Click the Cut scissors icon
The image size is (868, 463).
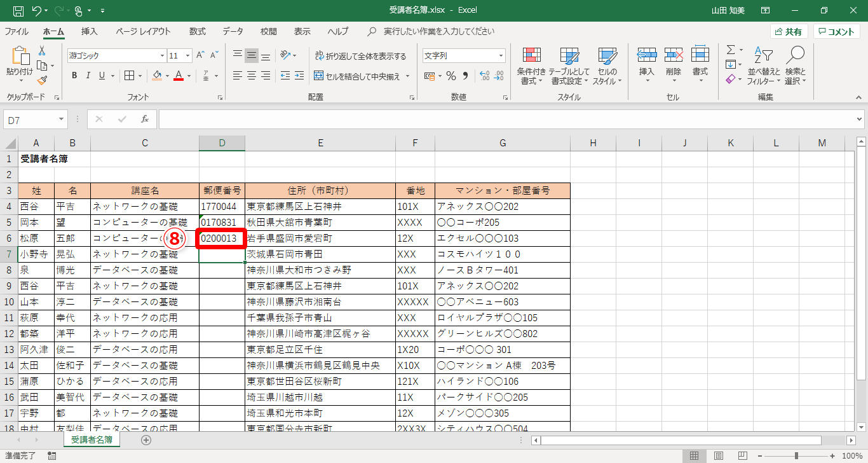coord(42,51)
